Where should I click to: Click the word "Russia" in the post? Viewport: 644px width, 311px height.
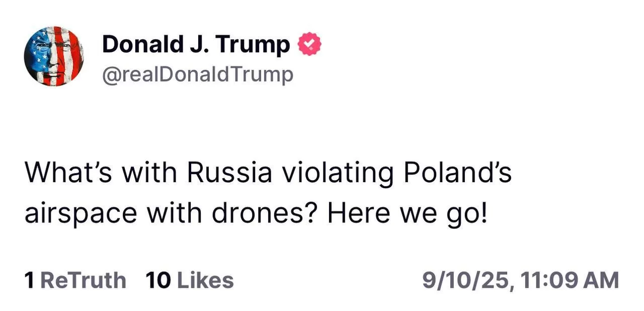point(229,173)
